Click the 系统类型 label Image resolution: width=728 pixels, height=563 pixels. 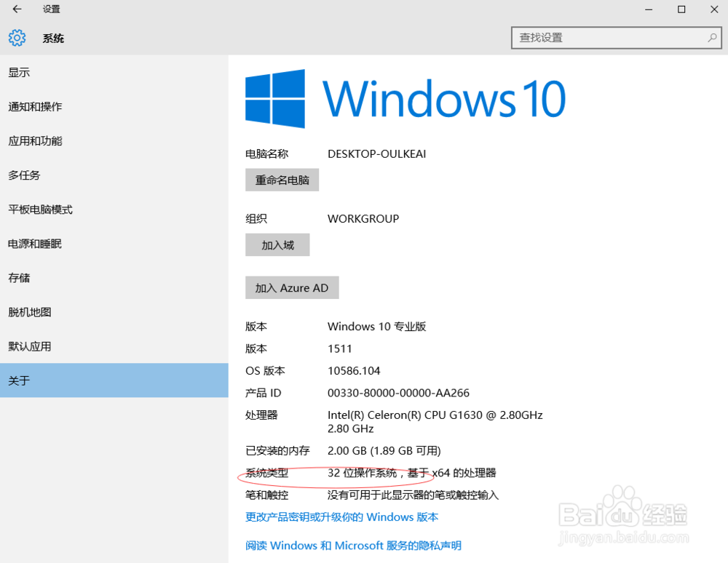(x=266, y=473)
